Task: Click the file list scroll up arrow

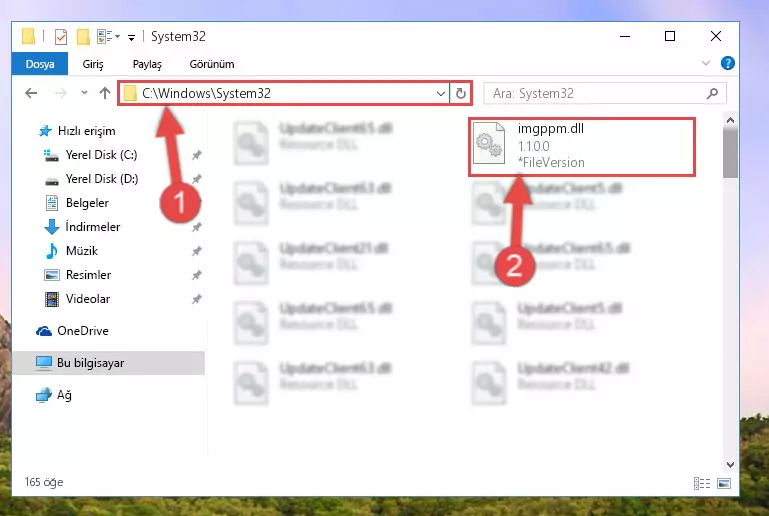Action: 730,120
